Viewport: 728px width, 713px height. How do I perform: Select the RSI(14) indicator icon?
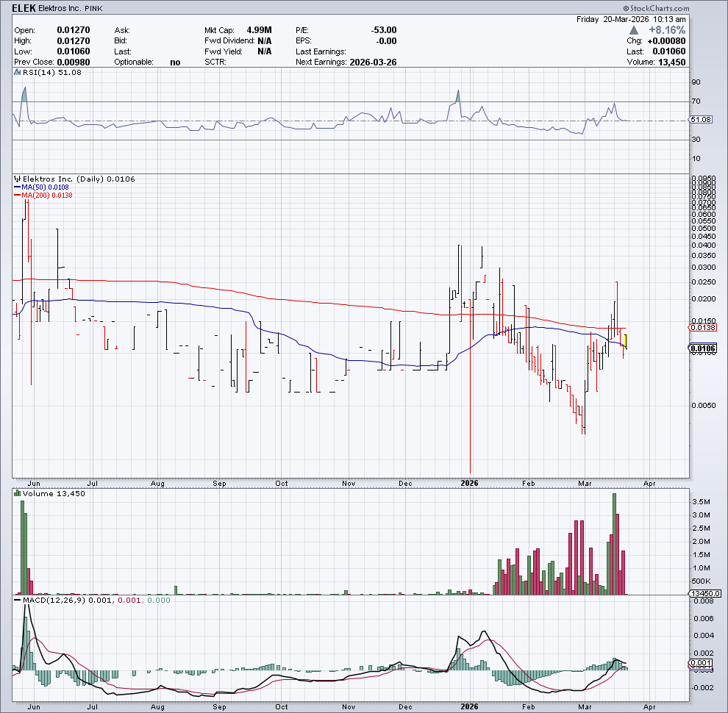(x=15, y=72)
